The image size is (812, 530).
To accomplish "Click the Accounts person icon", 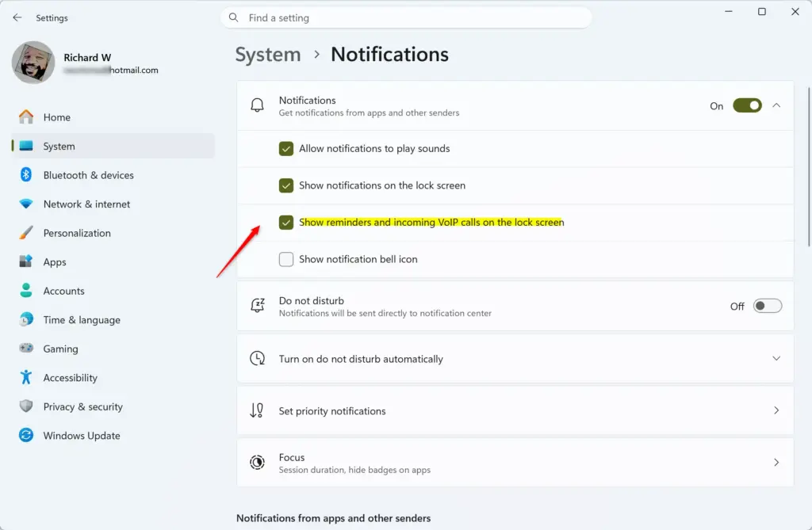I will (26, 291).
